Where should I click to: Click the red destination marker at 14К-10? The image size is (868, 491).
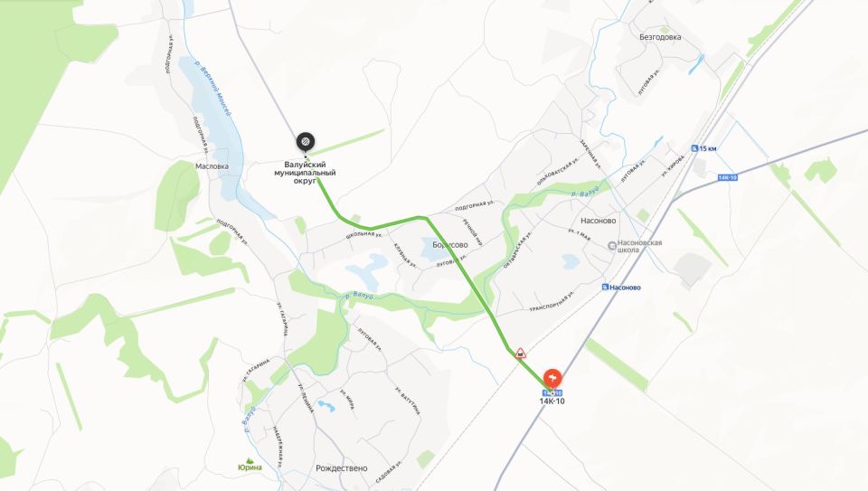[x=552, y=379]
